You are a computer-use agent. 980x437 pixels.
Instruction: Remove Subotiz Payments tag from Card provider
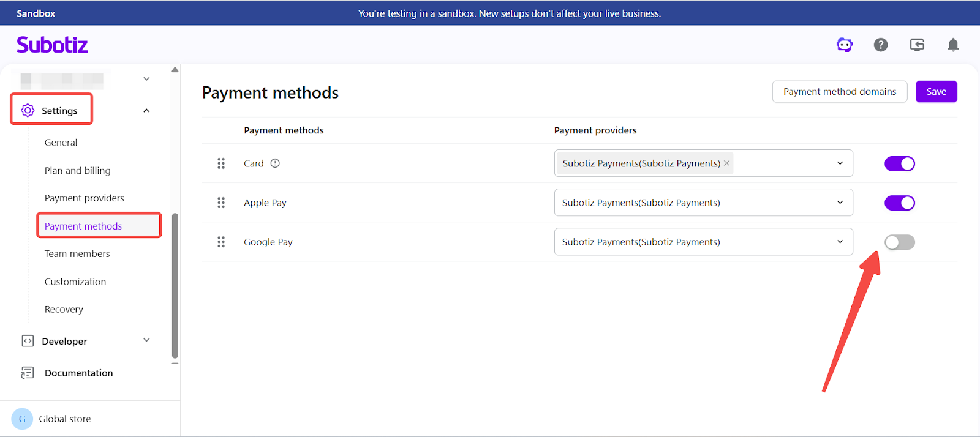coord(726,163)
